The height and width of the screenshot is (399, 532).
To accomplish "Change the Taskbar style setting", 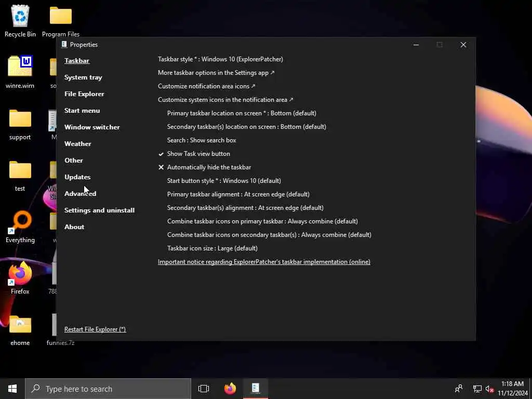I will click(x=220, y=59).
